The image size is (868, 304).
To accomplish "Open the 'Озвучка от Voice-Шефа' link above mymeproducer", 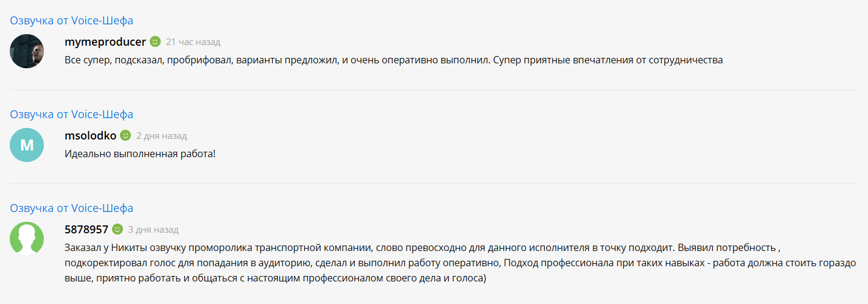I will (72, 21).
